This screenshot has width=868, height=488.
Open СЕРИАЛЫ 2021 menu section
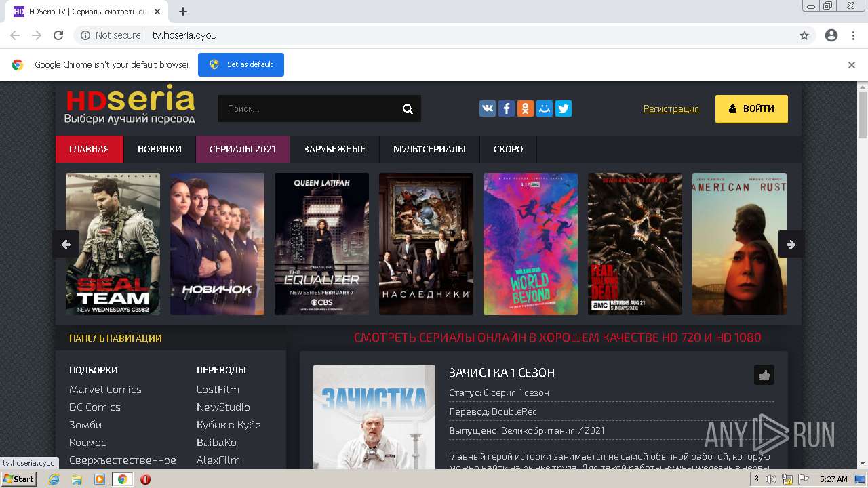click(x=243, y=149)
